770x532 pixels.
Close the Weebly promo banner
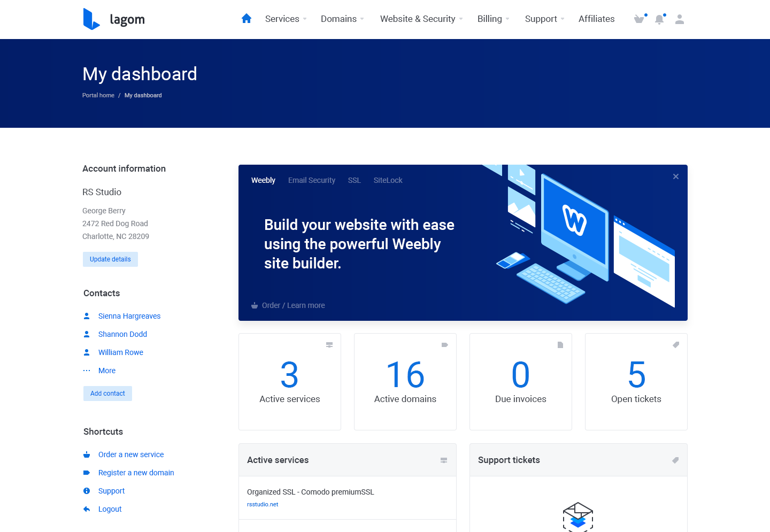(x=676, y=176)
